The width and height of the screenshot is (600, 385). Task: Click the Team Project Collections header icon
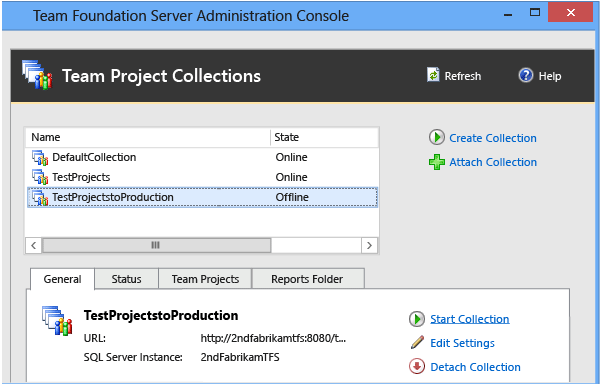pos(37,75)
